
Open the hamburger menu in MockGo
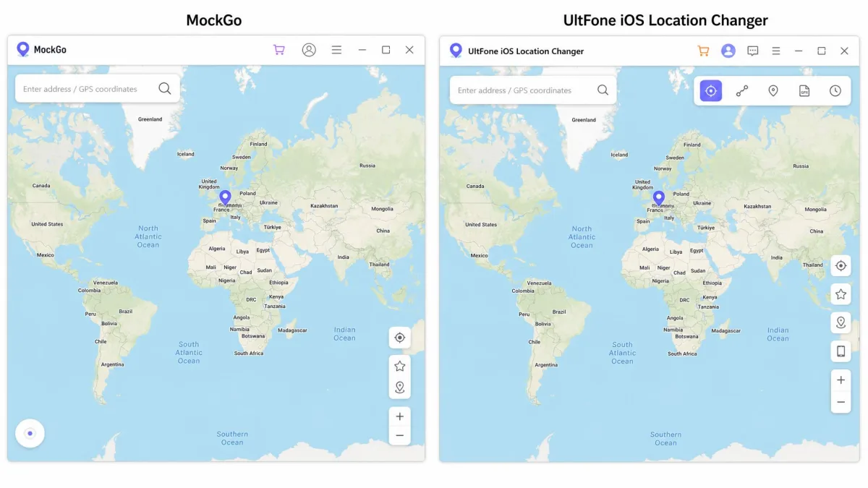click(336, 50)
